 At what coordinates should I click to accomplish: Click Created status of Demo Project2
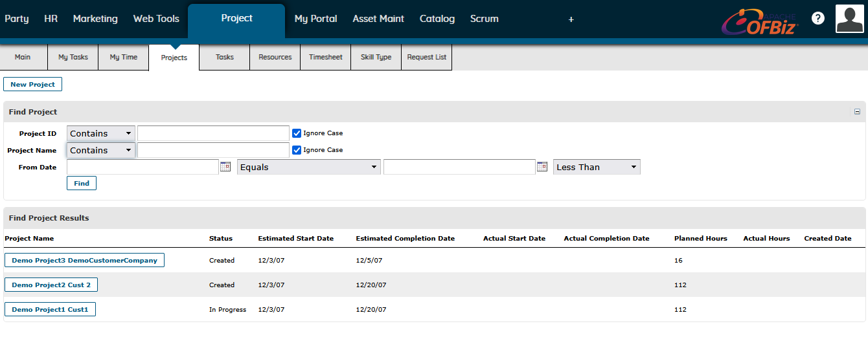[x=222, y=285]
